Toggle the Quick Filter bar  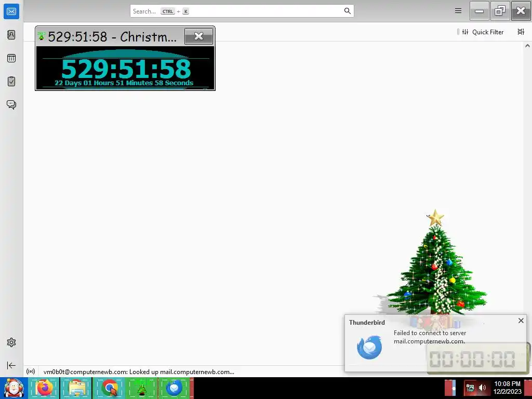coord(483,32)
